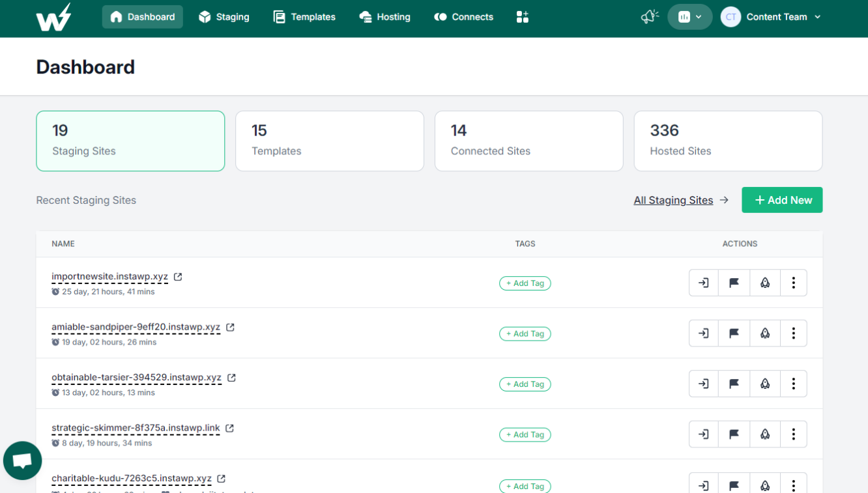
Task: Magic login to amiable-sandpiper site
Action: click(704, 333)
